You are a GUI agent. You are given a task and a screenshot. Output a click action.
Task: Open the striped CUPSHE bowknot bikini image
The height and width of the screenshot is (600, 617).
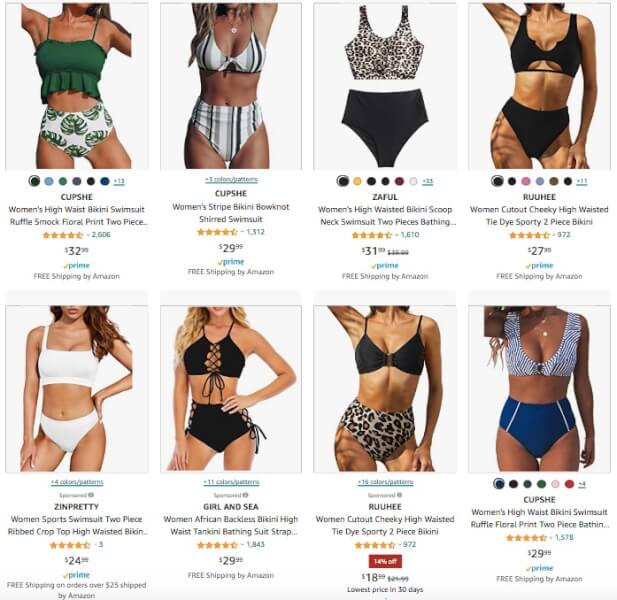[x=231, y=86]
